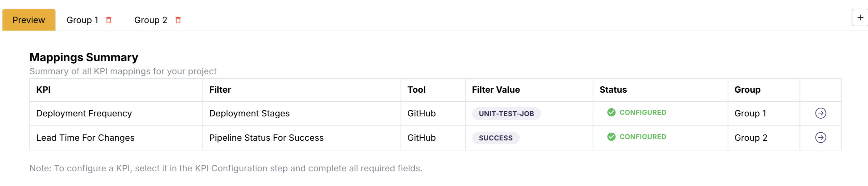Viewport: 868px width, 186px height.
Task: Open the Group 2 tab
Action: click(x=151, y=20)
